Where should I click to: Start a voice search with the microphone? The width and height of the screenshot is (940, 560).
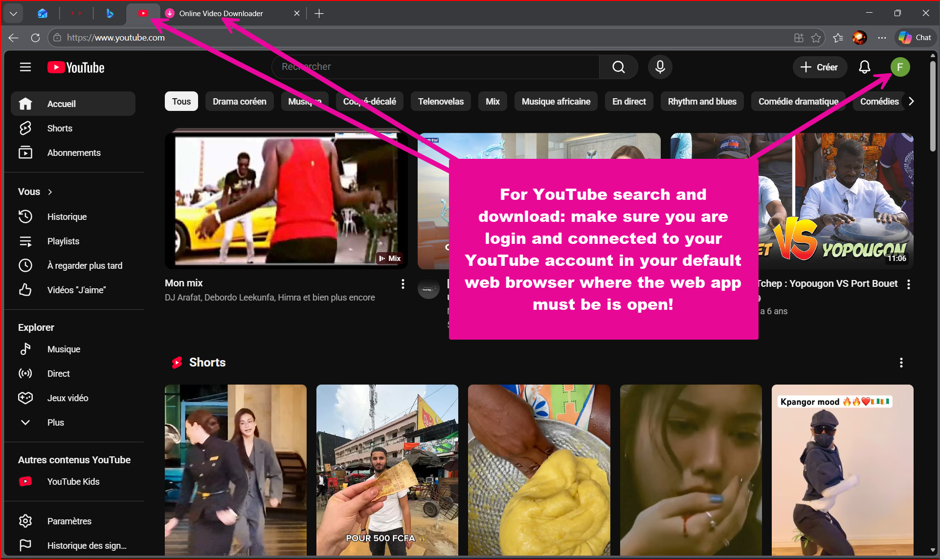click(660, 67)
